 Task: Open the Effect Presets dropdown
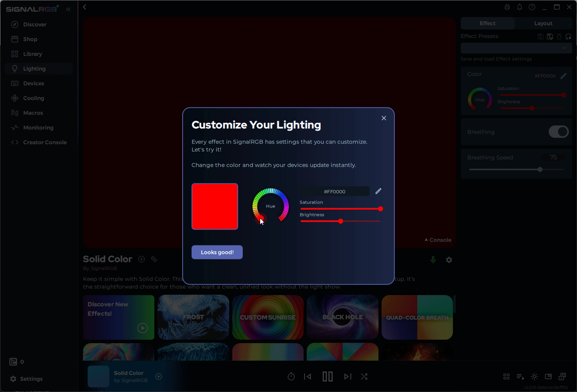(516, 48)
